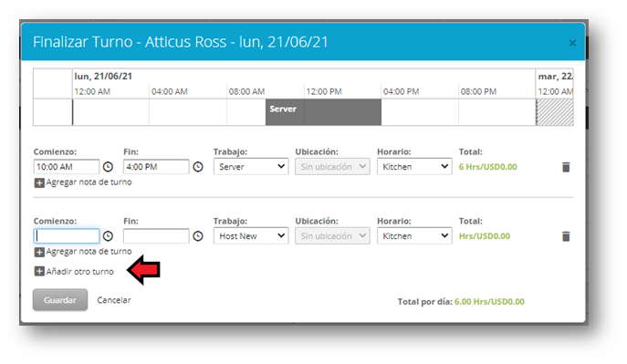Click Agregar nota de turno under Server shift
The image size is (627, 364).
[x=89, y=182]
